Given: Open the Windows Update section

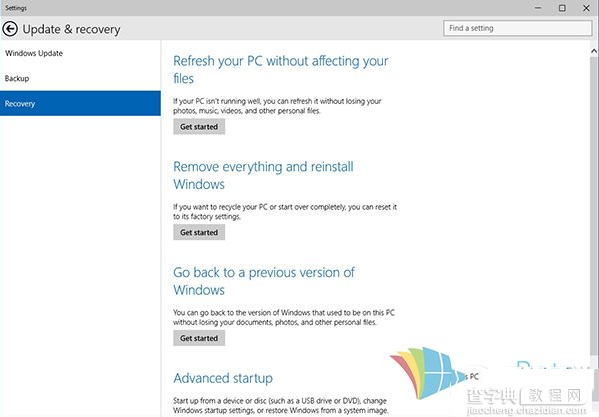Looking at the screenshot, I should point(80,53).
